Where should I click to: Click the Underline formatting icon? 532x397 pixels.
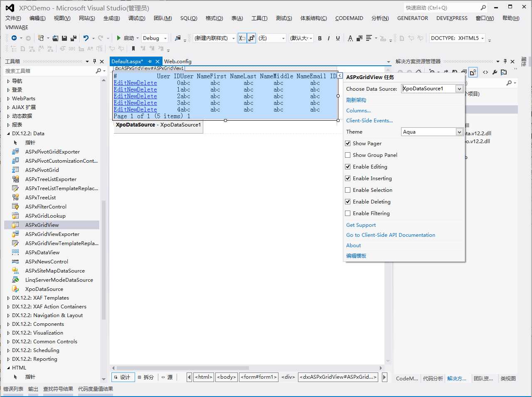(338, 38)
